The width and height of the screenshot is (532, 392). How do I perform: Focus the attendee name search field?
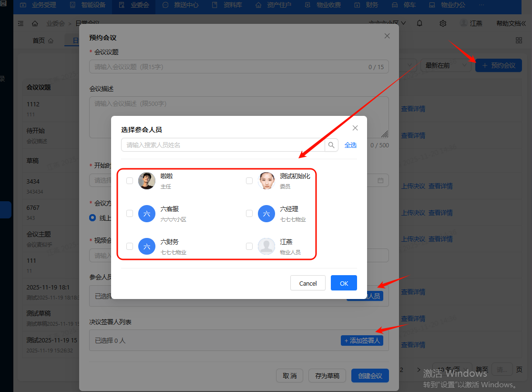[223, 145]
